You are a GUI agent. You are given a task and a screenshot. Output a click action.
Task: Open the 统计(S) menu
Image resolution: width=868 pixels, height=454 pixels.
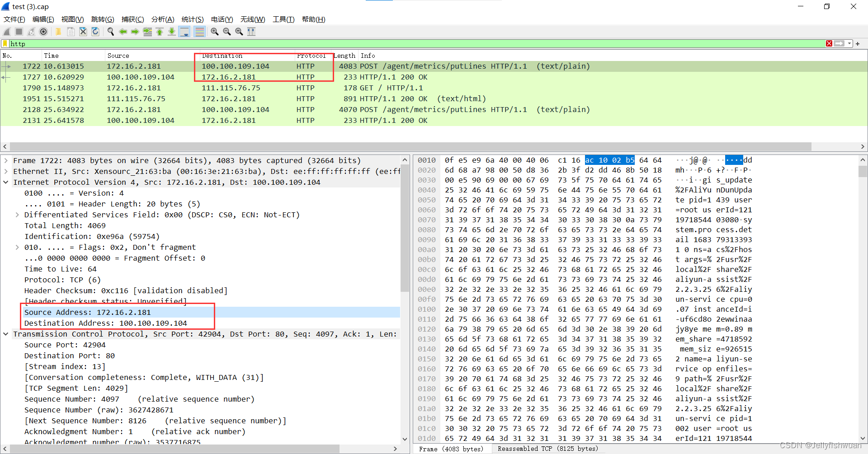[x=193, y=19]
